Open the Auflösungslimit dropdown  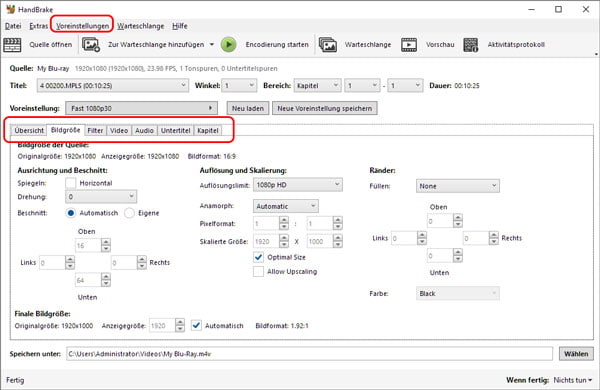[298, 185]
